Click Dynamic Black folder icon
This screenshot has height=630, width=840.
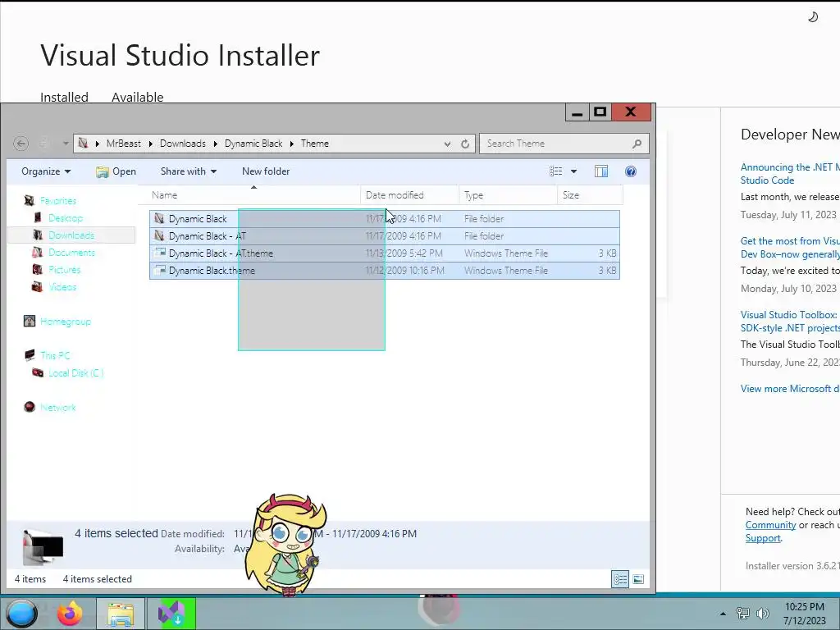[159, 218]
